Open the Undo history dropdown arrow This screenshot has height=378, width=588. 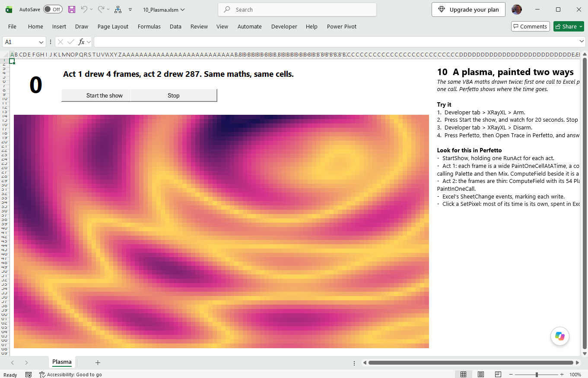pyautogui.click(x=91, y=9)
